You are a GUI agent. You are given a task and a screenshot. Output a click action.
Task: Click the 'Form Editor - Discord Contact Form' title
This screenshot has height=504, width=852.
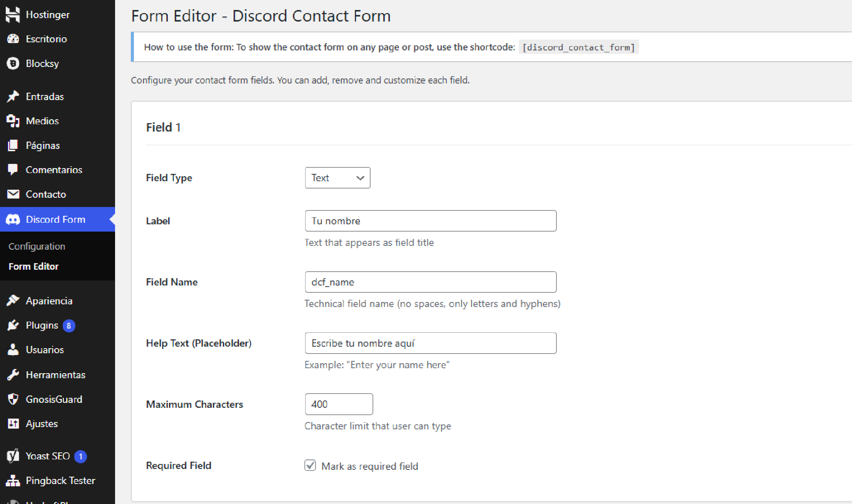tap(261, 16)
